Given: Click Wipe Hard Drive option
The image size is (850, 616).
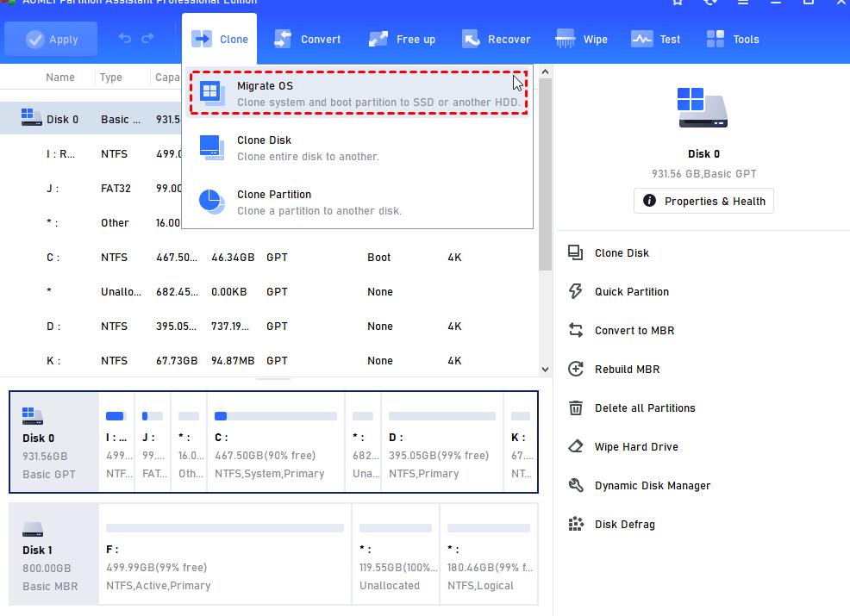Looking at the screenshot, I should [636, 447].
